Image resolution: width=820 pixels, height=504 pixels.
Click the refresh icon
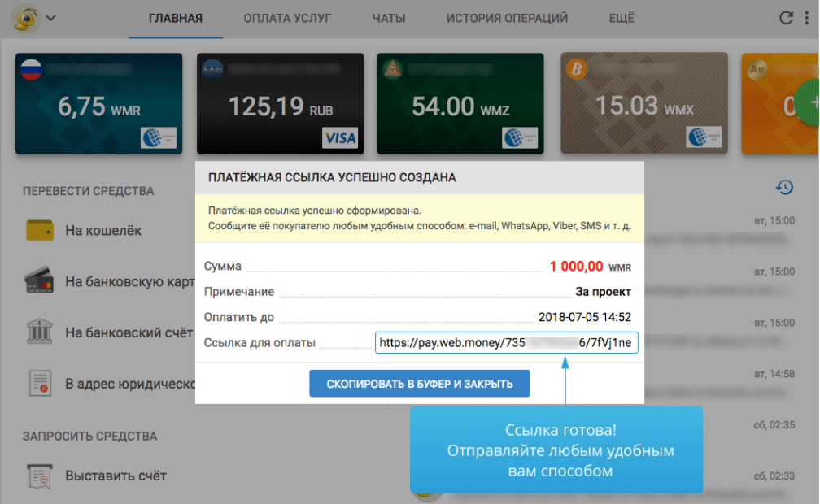tap(786, 18)
